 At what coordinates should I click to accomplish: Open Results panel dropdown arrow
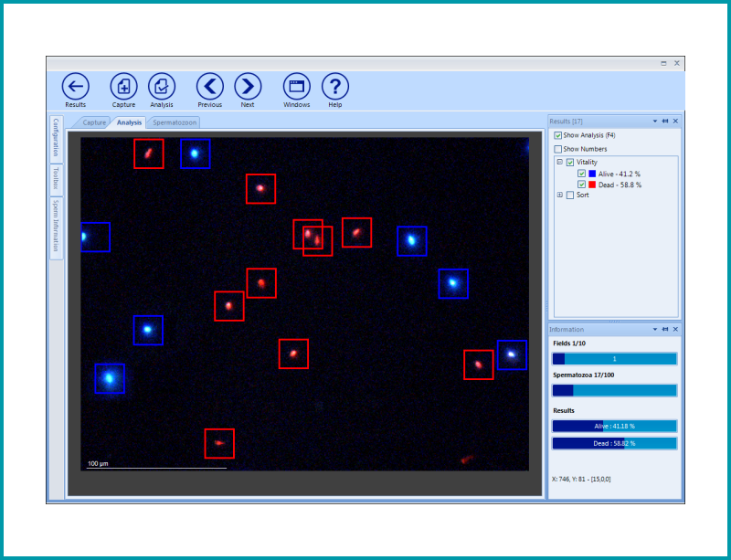pyautogui.click(x=655, y=122)
